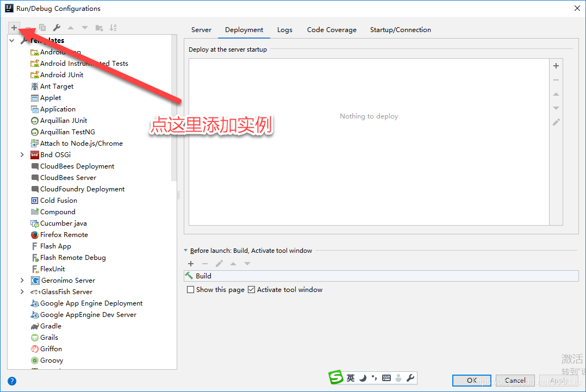Open the Startup/Connection tab
Viewport: 586px width, 392px height.
tap(400, 30)
